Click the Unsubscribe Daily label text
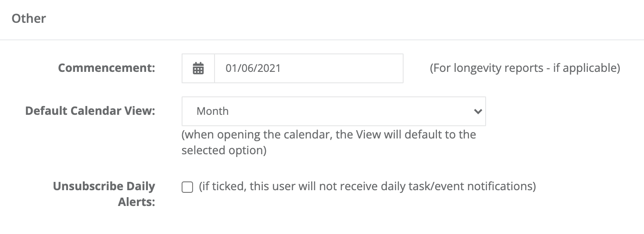644x234 pixels. pos(104,186)
